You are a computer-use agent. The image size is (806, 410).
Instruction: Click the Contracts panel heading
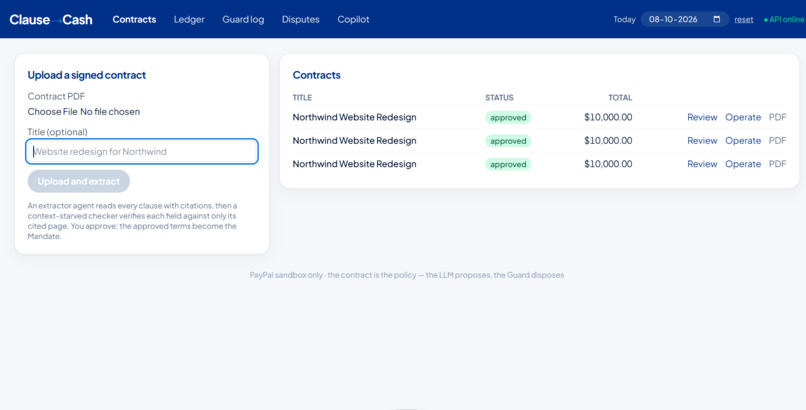(x=317, y=75)
